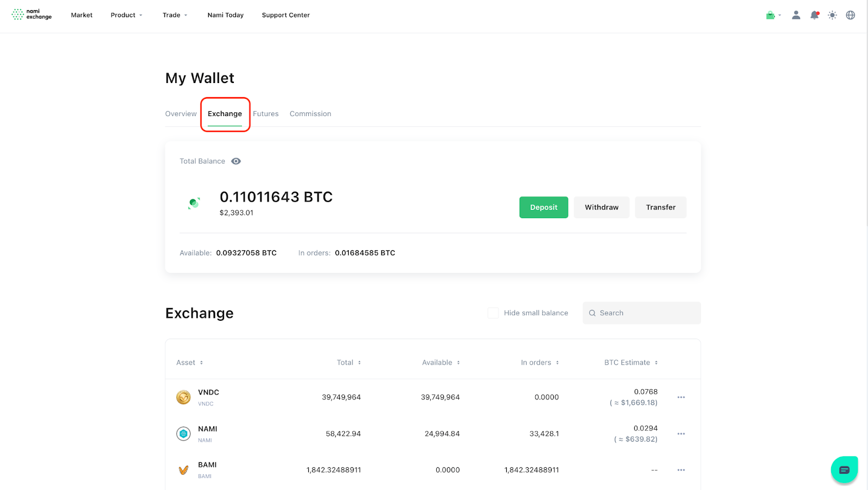Image resolution: width=868 pixels, height=490 pixels.
Task: Open more options for BAMI row
Action: (x=681, y=470)
